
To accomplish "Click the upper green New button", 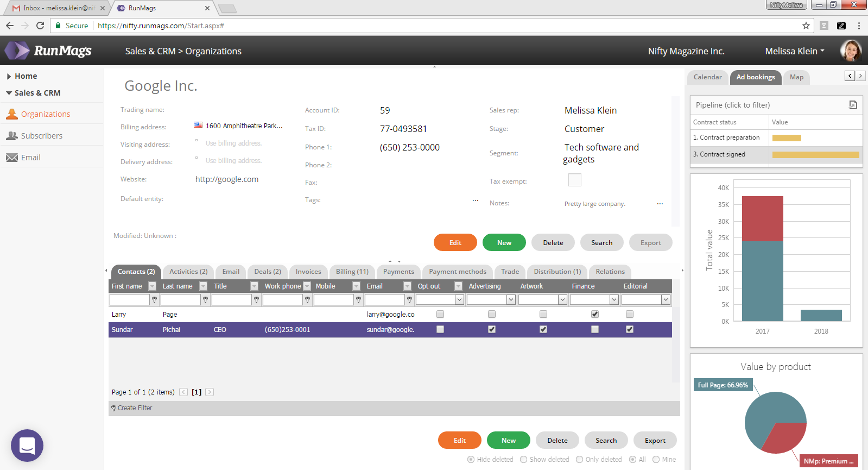I will (x=504, y=242).
